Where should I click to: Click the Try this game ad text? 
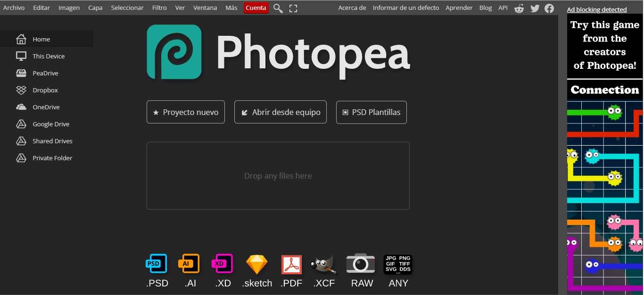pyautogui.click(x=605, y=45)
